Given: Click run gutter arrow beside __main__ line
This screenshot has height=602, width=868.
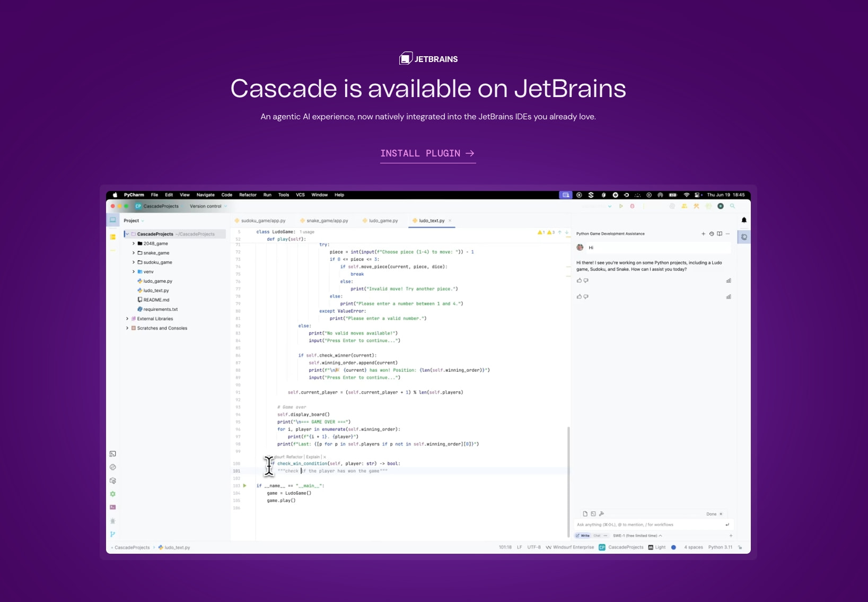Looking at the screenshot, I should pyautogui.click(x=244, y=486).
